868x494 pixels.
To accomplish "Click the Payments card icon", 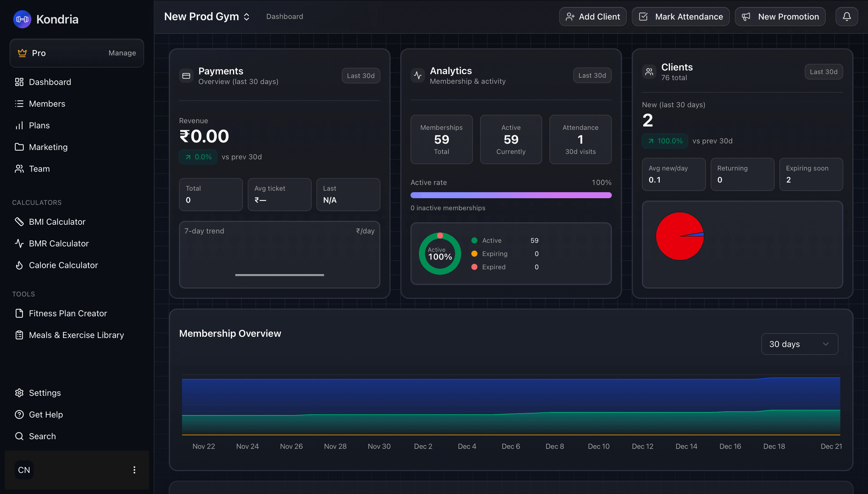I will click(186, 76).
